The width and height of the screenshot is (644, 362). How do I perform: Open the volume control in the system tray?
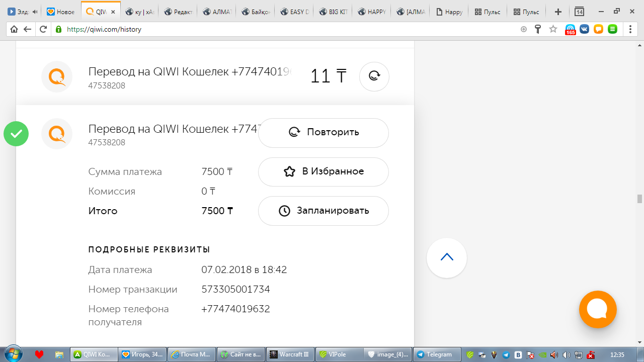click(x=567, y=355)
